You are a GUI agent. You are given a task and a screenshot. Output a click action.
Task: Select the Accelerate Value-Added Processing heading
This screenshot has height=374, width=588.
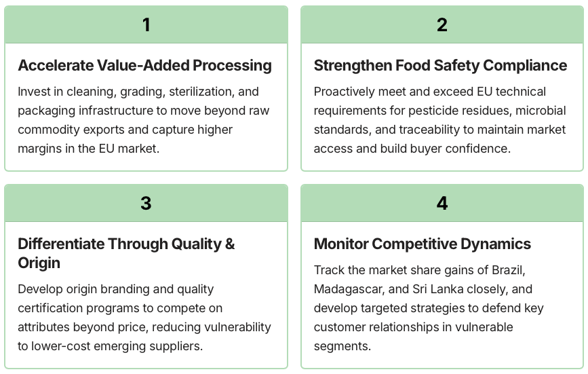coord(144,65)
